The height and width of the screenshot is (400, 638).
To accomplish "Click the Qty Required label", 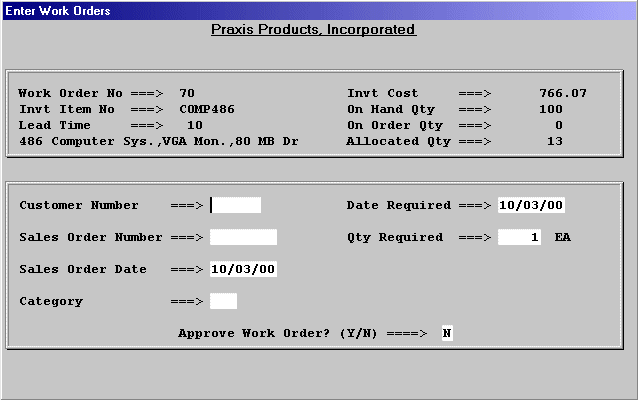I will coord(395,237).
